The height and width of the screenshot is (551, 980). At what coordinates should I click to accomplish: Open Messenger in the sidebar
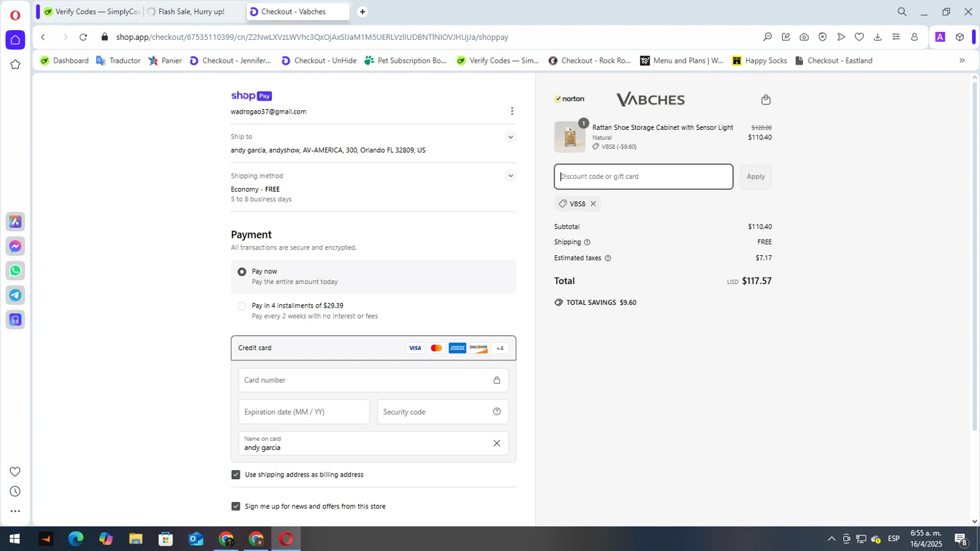tap(16, 246)
